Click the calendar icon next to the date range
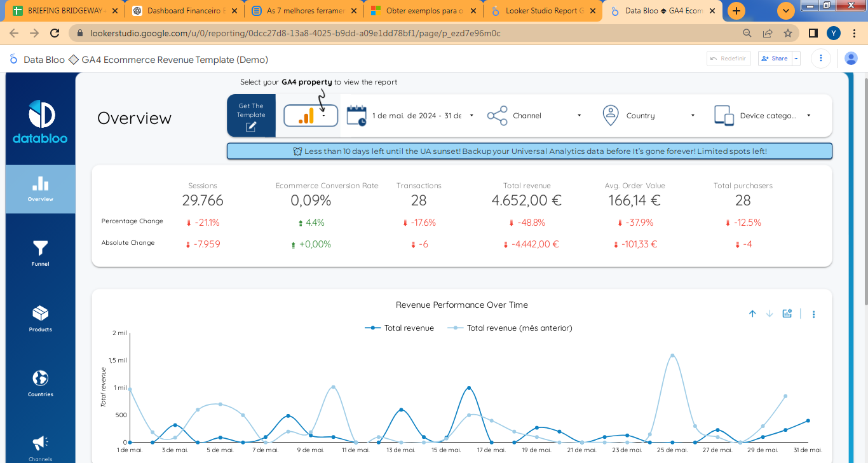This screenshot has height=463, width=868. click(356, 115)
